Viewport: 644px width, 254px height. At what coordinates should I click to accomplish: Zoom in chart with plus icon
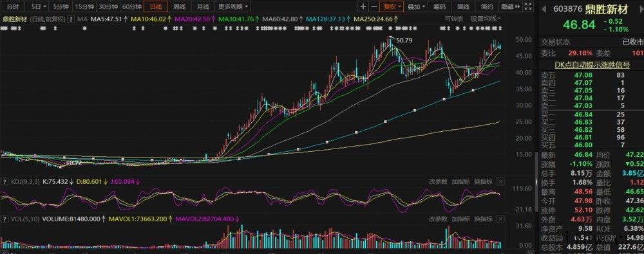(x=363, y=6)
